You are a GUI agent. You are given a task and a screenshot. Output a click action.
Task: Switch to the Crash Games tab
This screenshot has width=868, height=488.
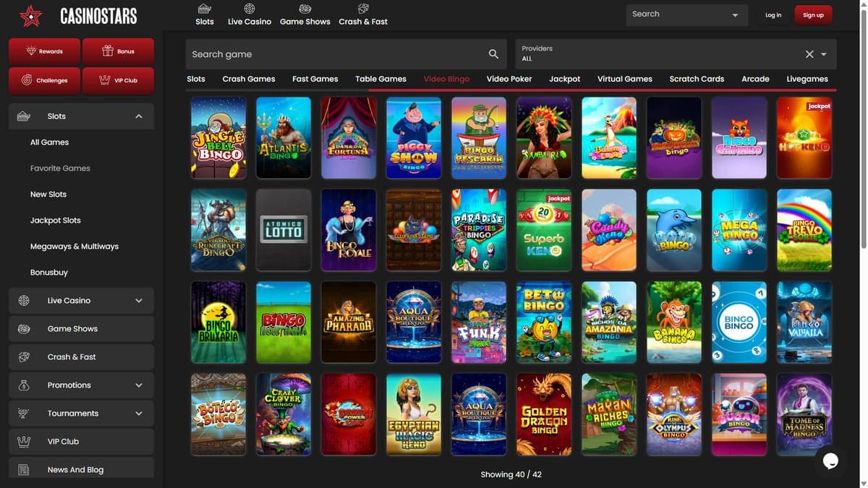click(x=249, y=79)
